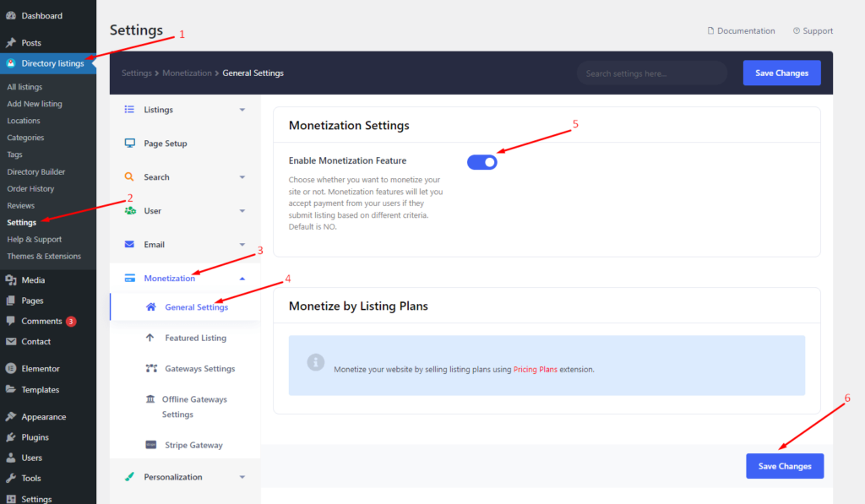Click Monetization in breadcrumb
865x504 pixels.
187,73
